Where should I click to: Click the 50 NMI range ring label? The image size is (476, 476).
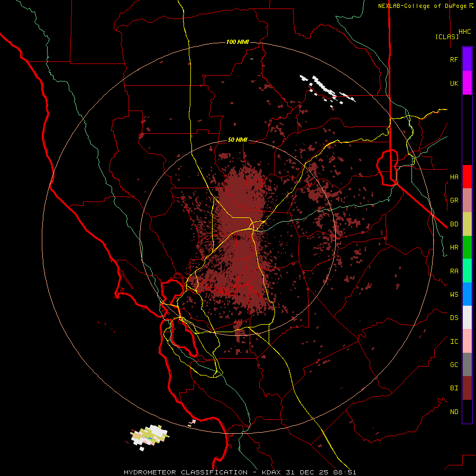tap(237, 140)
